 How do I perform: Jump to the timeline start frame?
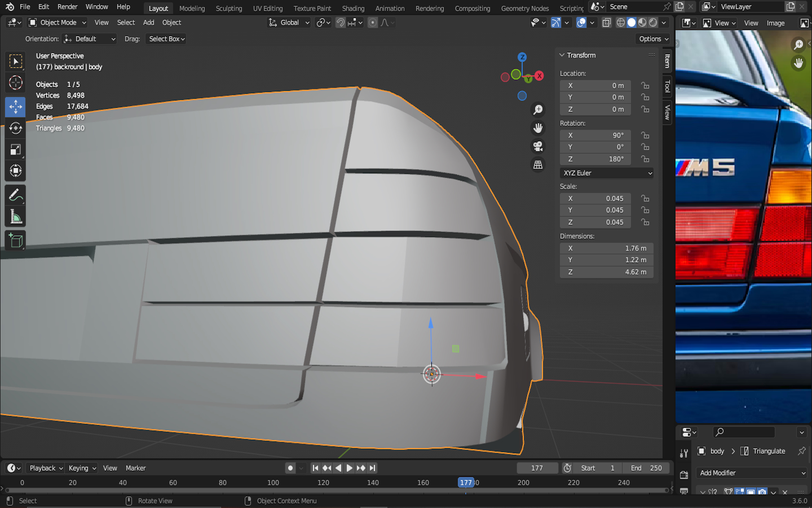pos(315,468)
